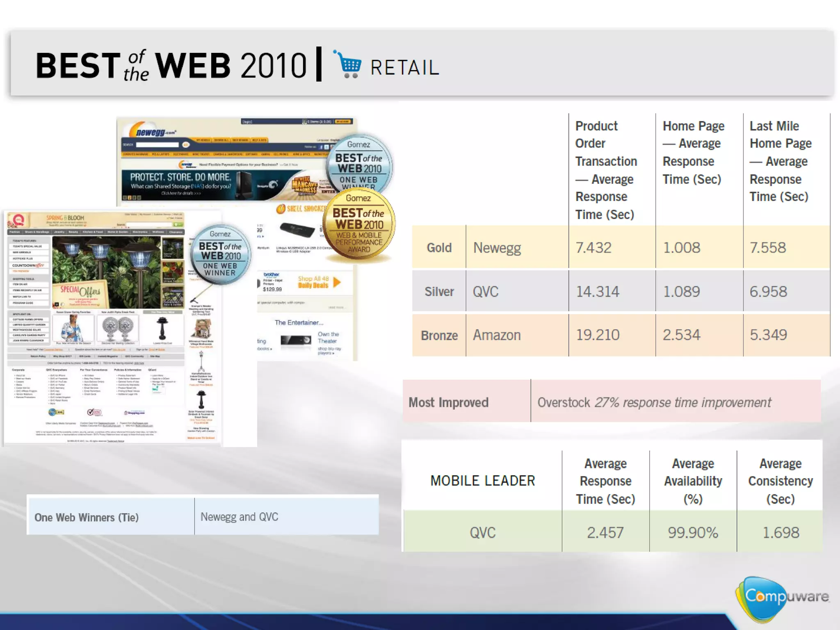The image size is (840, 630).
Task: Select the Gold Newegg table row
Action: pos(497,248)
